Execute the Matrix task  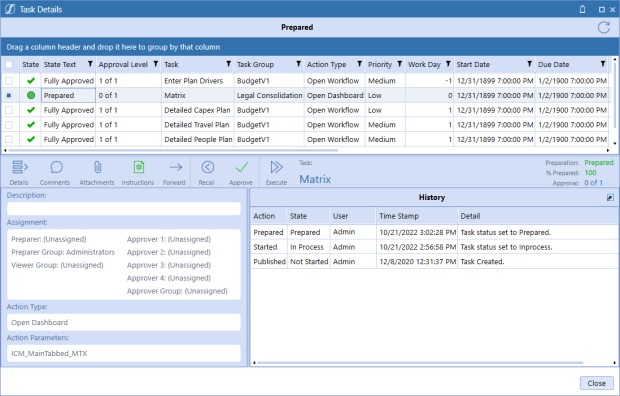276,172
